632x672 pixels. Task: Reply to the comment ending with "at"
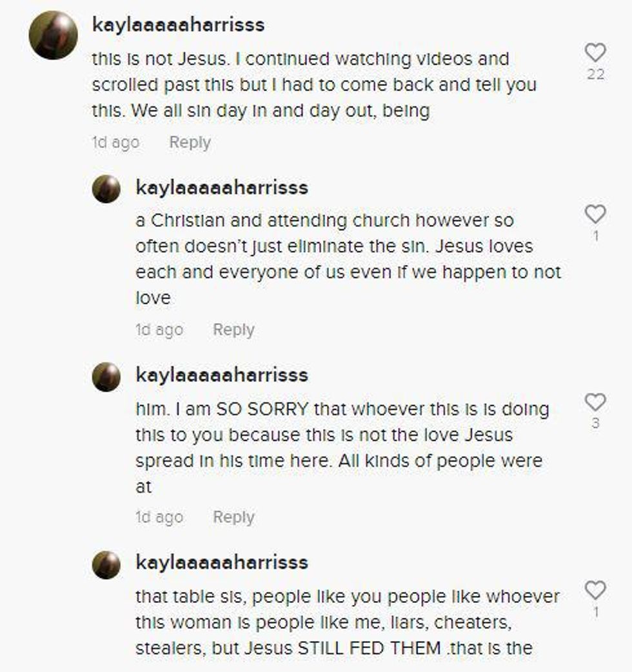(x=233, y=517)
